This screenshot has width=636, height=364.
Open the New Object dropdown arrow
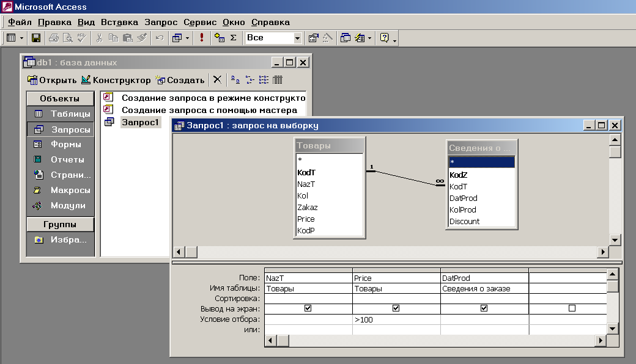(369, 38)
